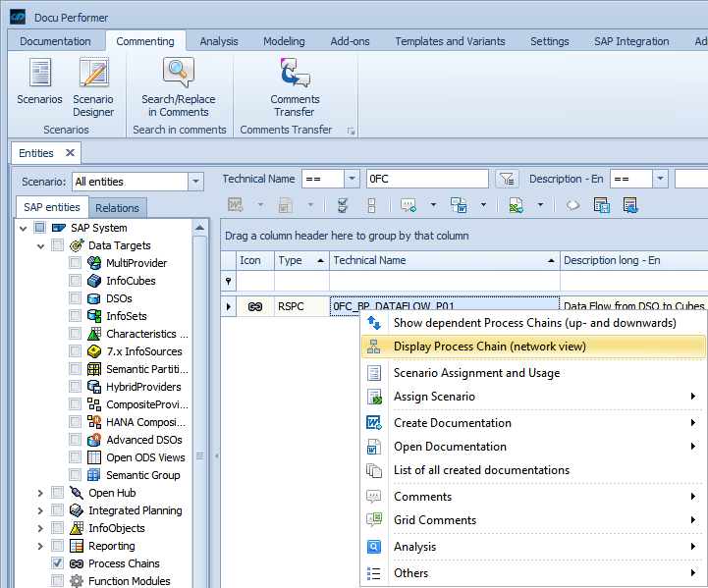The height and width of the screenshot is (588, 708).
Task: Launch the Scenario Designer
Action: 93,82
